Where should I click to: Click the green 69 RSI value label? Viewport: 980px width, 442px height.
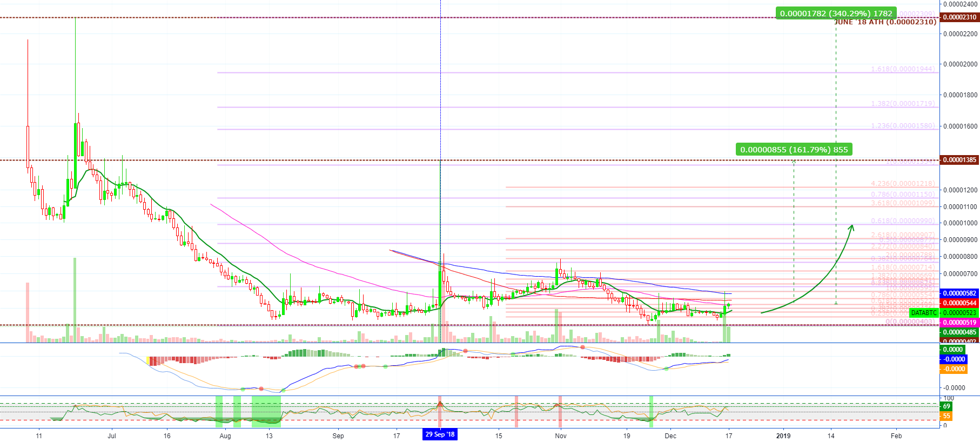click(x=947, y=406)
